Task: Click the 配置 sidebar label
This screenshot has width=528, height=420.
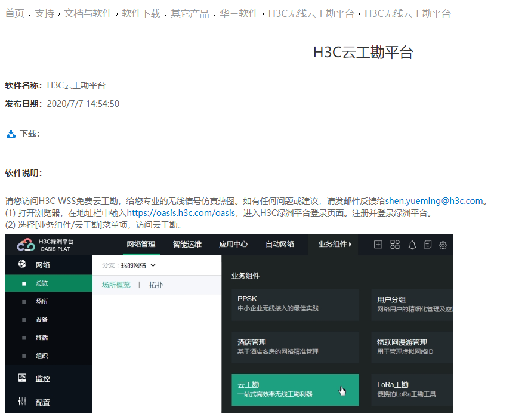Action: (43, 403)
